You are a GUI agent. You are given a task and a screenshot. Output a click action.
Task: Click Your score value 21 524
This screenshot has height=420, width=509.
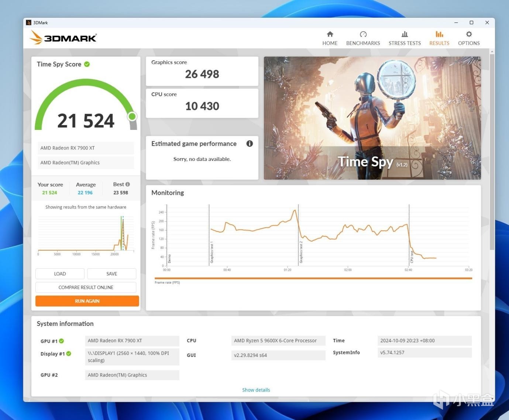click(49, 193)
